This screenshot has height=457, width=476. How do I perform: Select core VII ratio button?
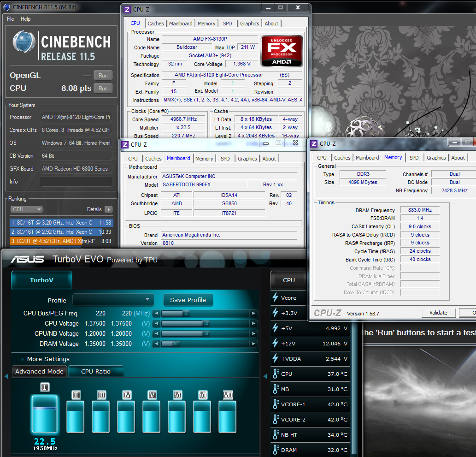[203, 395]
